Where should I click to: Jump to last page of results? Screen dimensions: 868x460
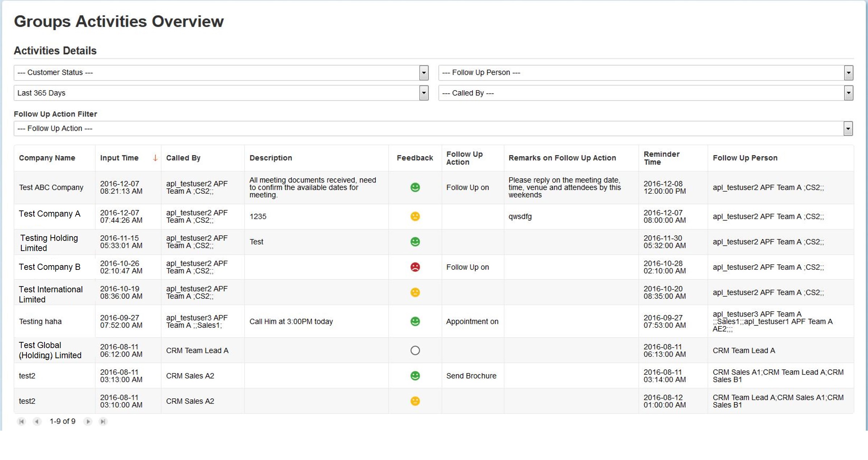pos(103,421)
